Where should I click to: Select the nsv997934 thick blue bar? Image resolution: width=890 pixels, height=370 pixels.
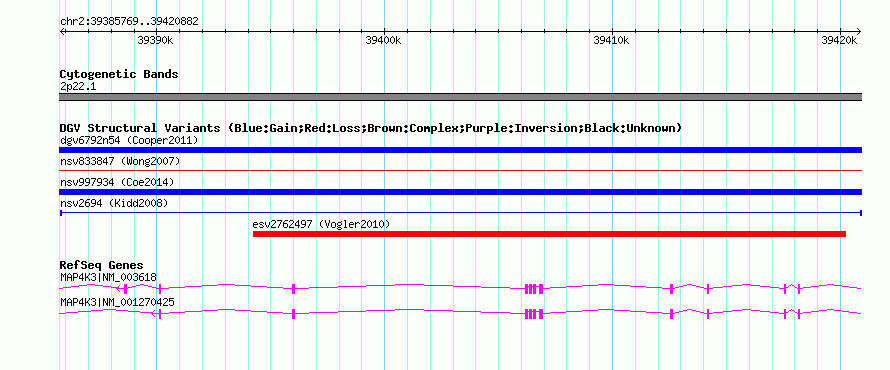point(460,192)
